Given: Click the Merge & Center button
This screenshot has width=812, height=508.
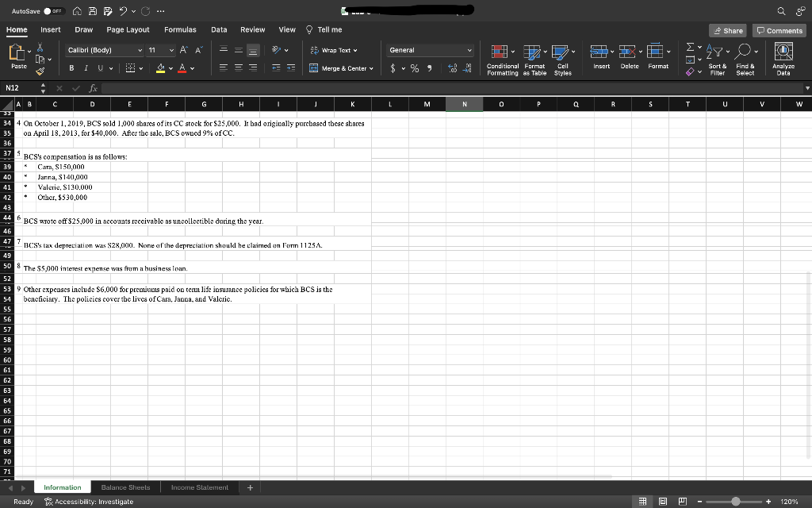Looking at the screenshot, I should pyautogui.click(x=341, y=68).
